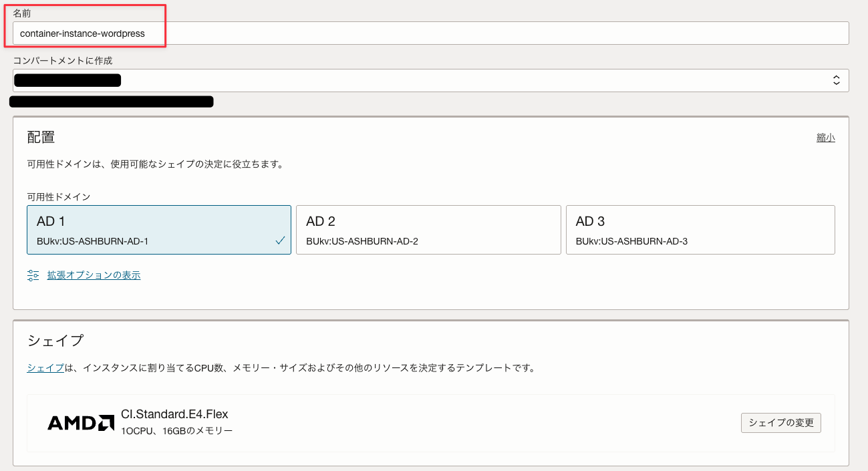The image size is (868, 471).
Task: Click the AMD logo icon
Action: click(81, 423)
